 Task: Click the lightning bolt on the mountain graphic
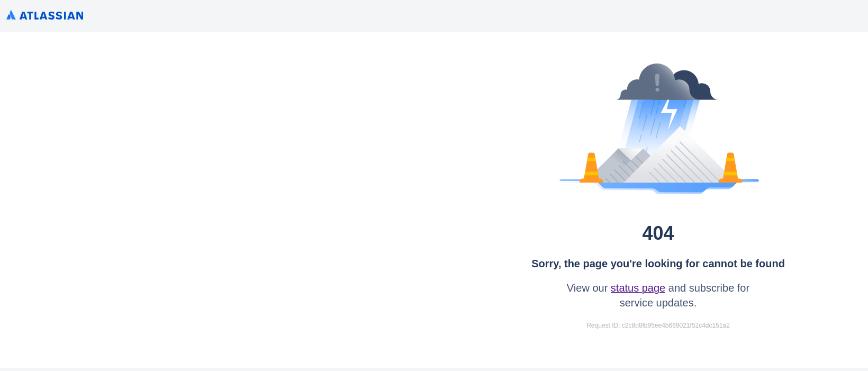pos(668,112)
